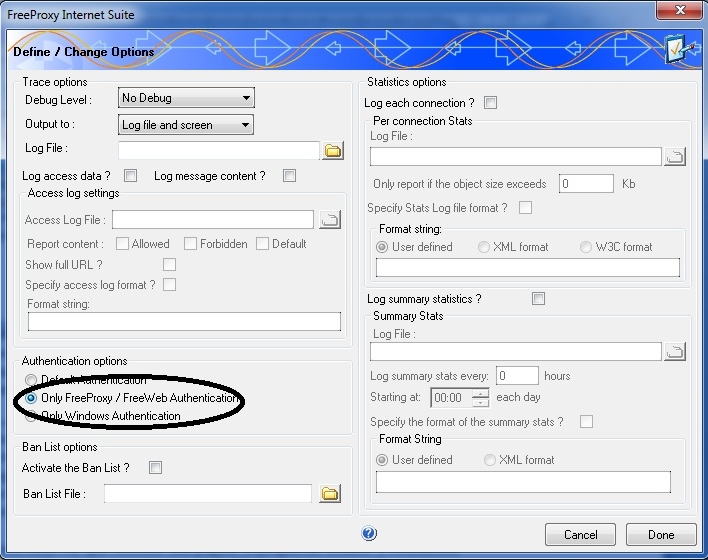The image size is (708, 560).
Task: Click Summary Stats Log File field
Action: [x=516, y=351]
